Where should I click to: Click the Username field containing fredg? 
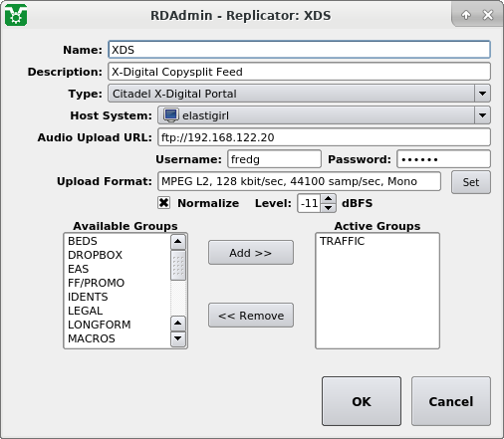(274, 159)
